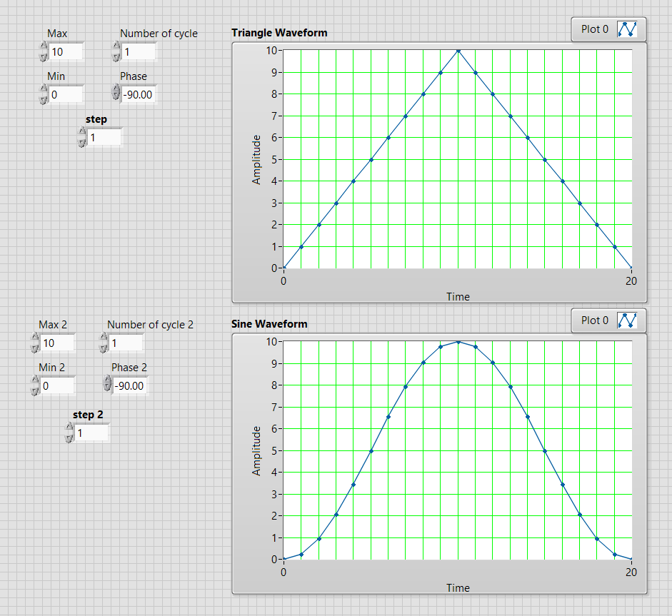Click the peak data point of the Triangle Waveform
672x616 pixels.
coord(458,51)
